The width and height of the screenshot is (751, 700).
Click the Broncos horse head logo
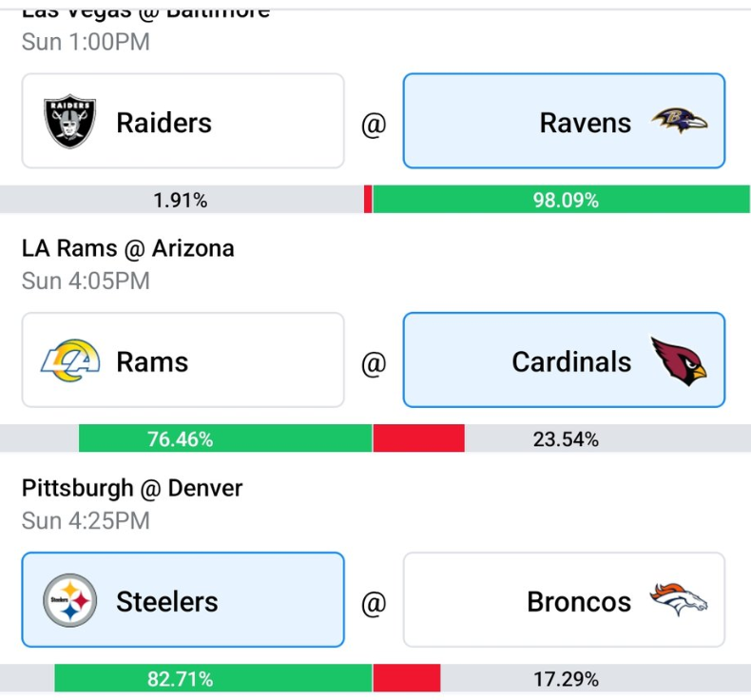[680, 600]
